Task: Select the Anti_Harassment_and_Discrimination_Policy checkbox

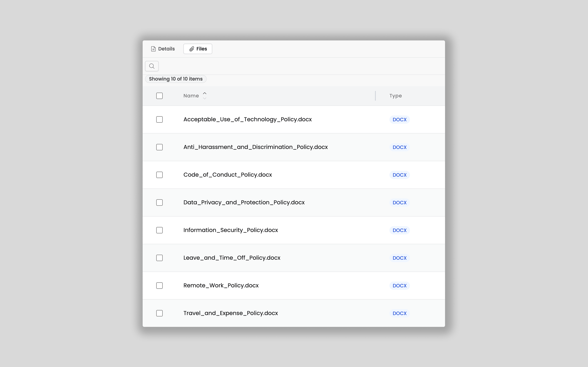Action: (159, 147)
